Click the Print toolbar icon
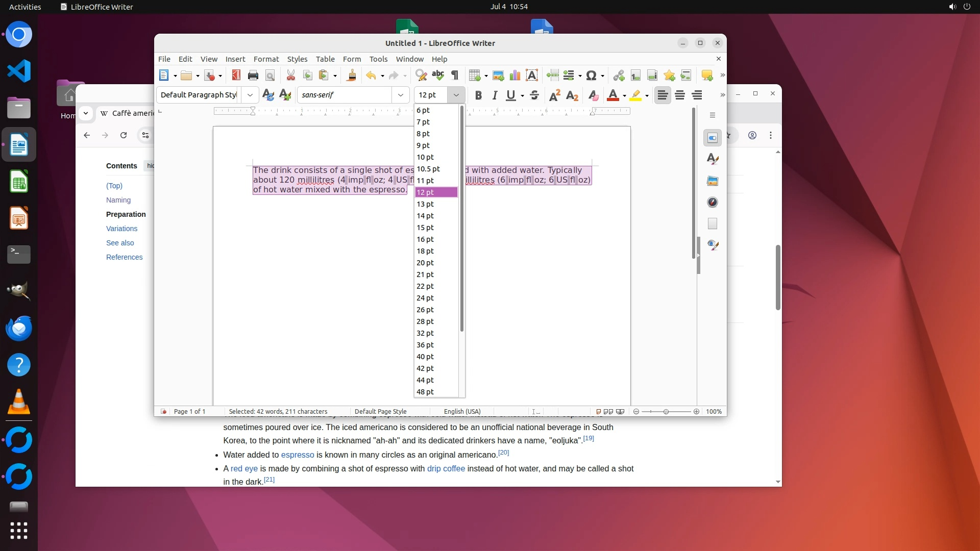980x551 pixels. 253,76
